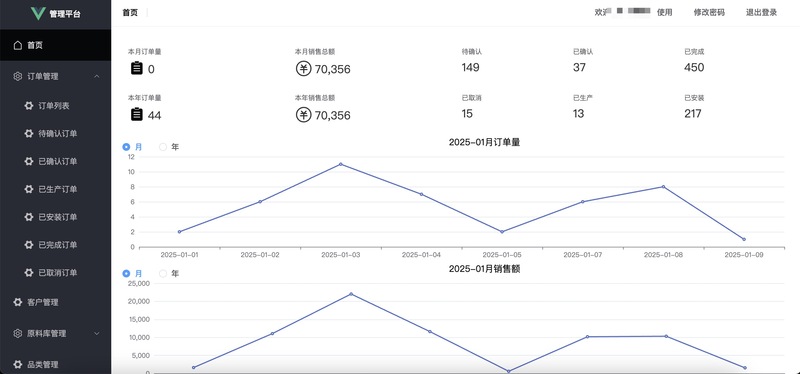Click the order chart point on 2025-01-01
Screen dimensions: 800x374
pyautogui.click(x=180, y=232)
